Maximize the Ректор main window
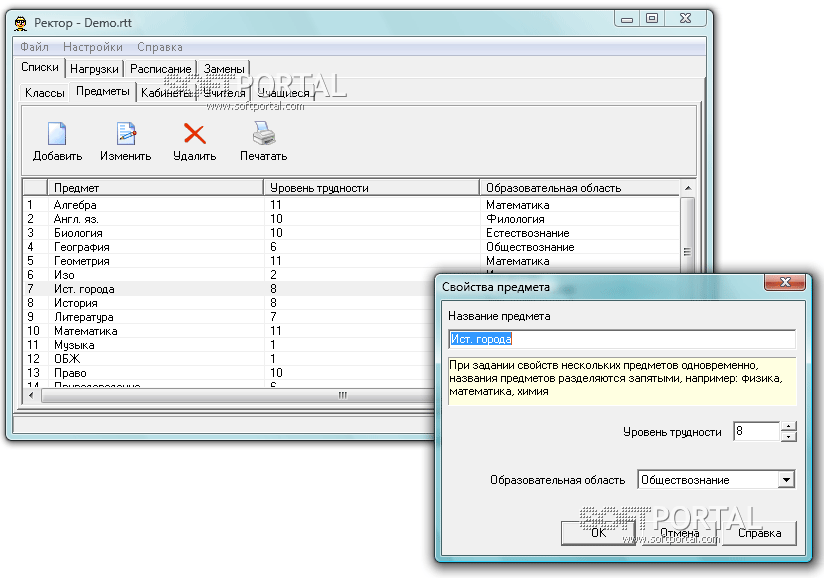824x578 pixels. pyautogui.click(x=652, y=18)
